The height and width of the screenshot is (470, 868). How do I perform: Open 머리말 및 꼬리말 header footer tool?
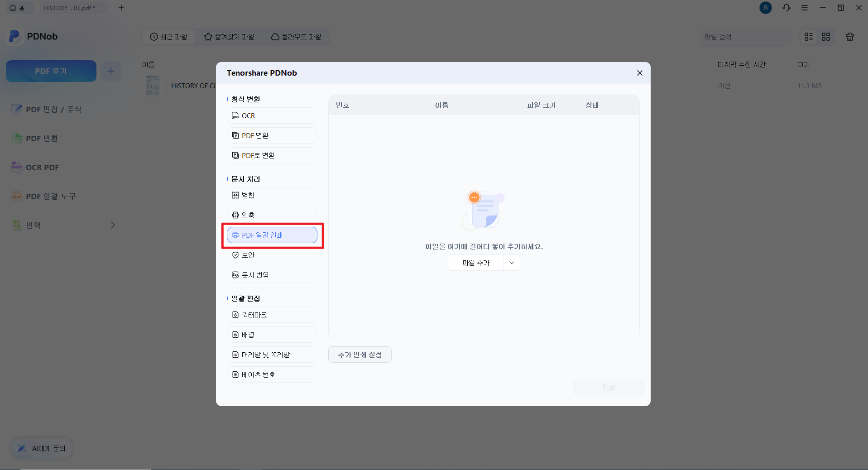click(x=272, y=355)
